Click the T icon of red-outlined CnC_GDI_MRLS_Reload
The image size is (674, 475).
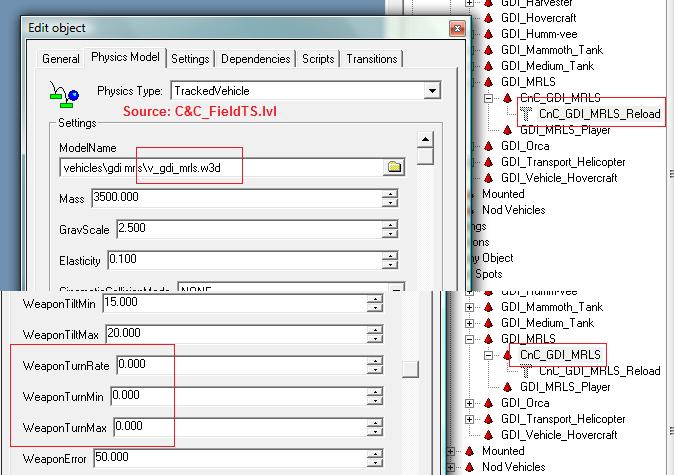point(526,113)
